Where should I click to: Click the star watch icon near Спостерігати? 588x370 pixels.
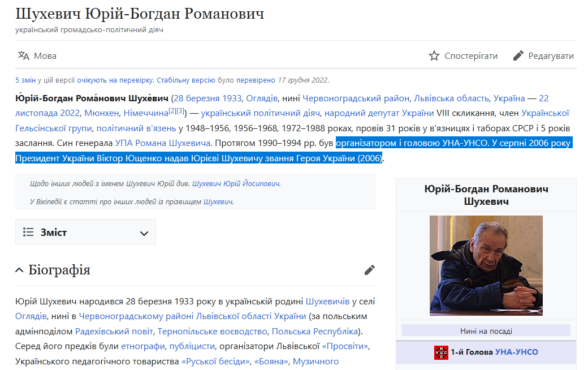(x=434, y=56)
